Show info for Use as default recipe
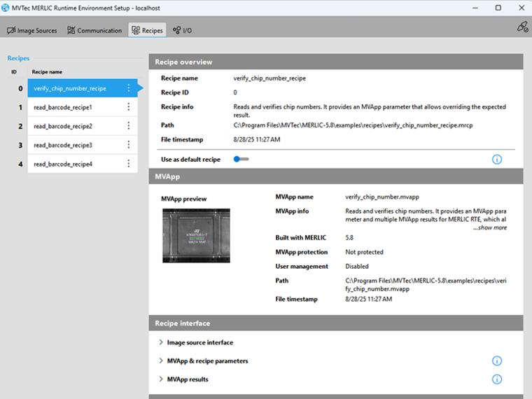The height and width of the screenshot is (399, 532). pos(497,160)
